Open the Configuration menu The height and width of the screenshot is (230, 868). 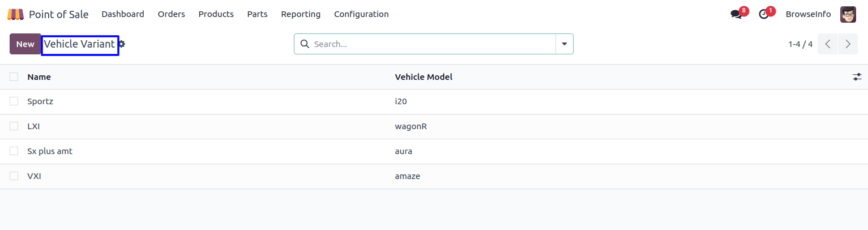361,14
